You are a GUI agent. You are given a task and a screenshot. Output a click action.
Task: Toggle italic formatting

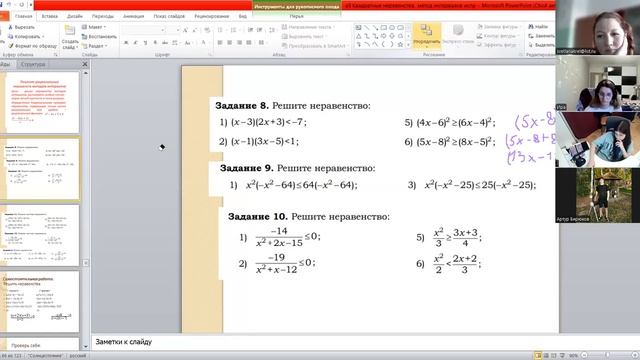[x=136, y=42]
